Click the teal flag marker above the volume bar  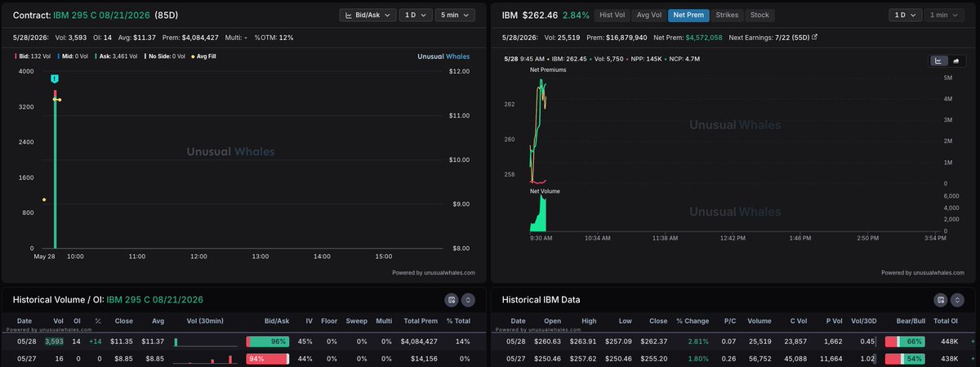tap(54, 78)
